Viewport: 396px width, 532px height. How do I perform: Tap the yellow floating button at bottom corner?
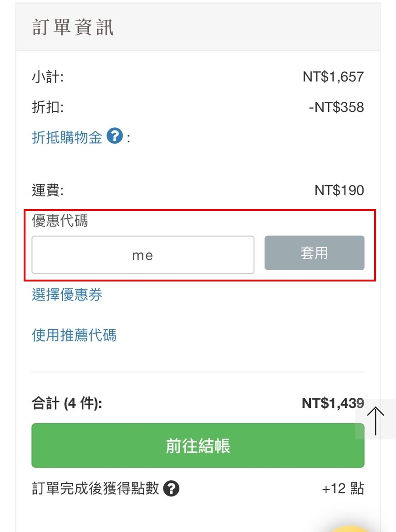click(x=350, y=528)
